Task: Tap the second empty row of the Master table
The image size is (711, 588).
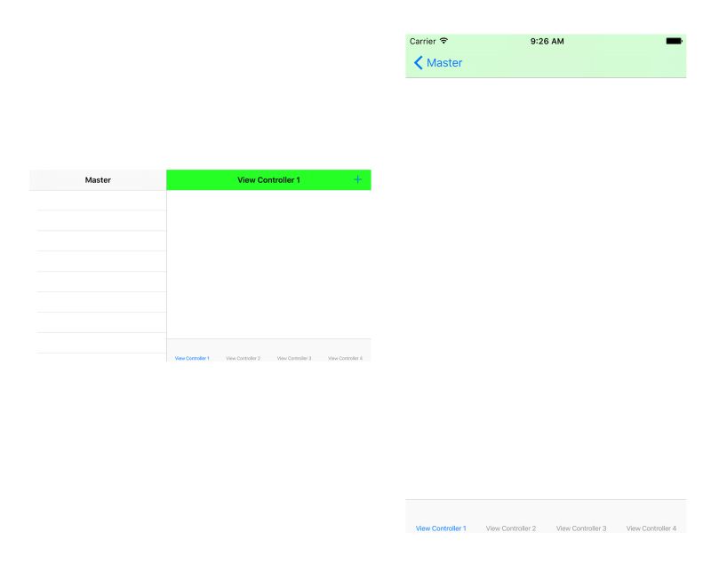Action: pos(96,220)
